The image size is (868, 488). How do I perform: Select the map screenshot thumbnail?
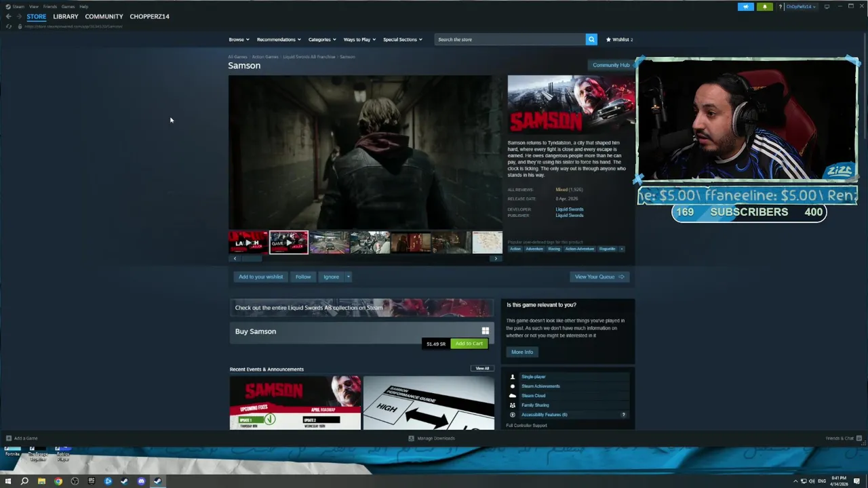(488, 242)
